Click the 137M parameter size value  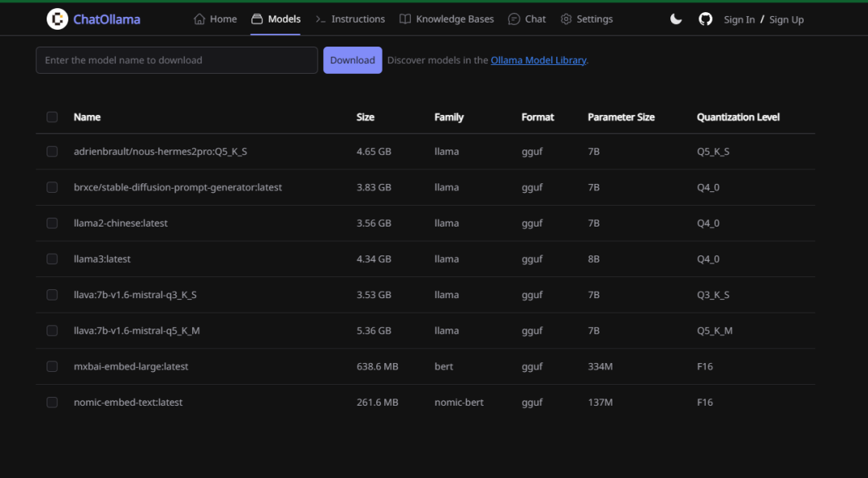coord(600,402)
